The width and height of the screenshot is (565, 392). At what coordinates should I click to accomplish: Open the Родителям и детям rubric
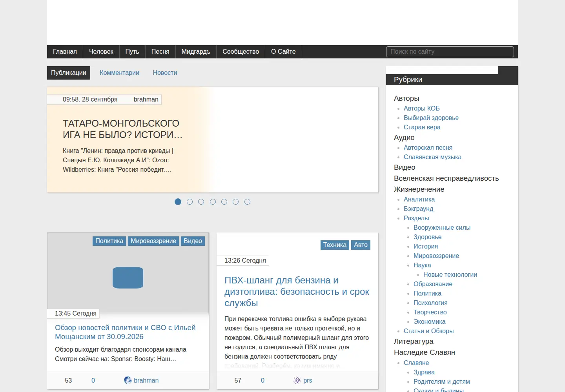coord(441,382)
